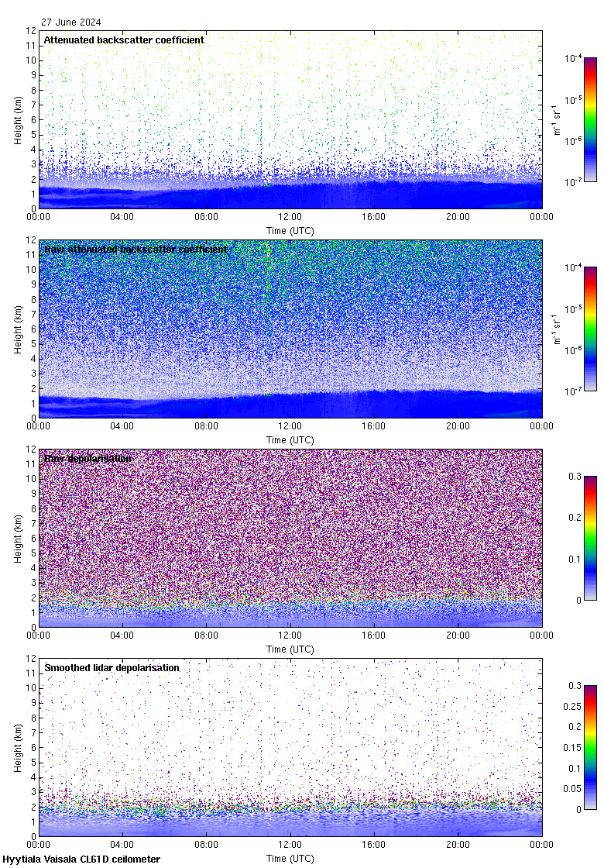Click 'Height (km)' label of the raw depolarisation plot
This screenshot has height=868, width=604.
coord(19,538)
